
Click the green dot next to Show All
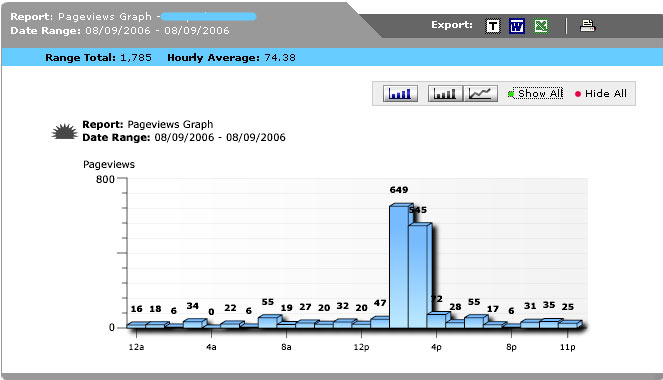coord(511,94)
